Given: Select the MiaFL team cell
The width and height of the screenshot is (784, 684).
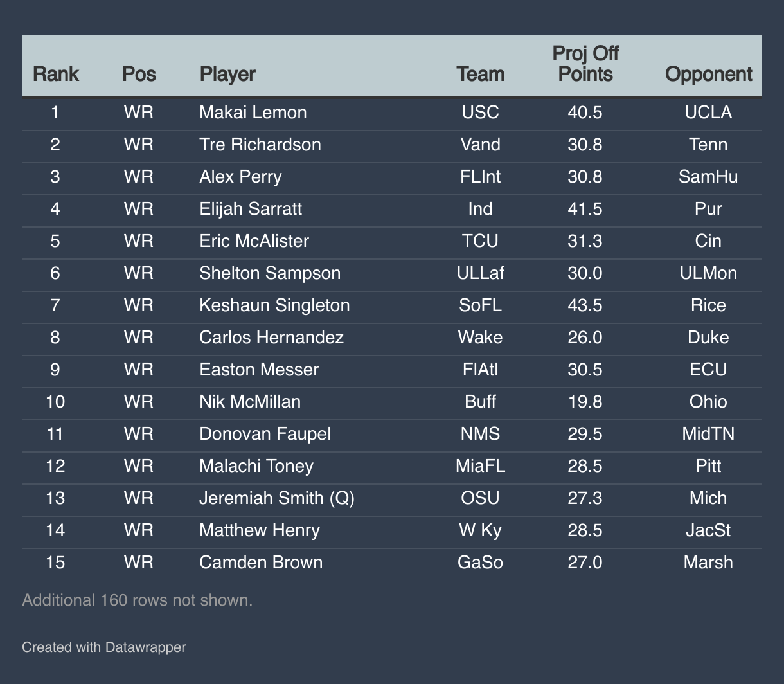Looking at the screenshot, I should (480, 466).
